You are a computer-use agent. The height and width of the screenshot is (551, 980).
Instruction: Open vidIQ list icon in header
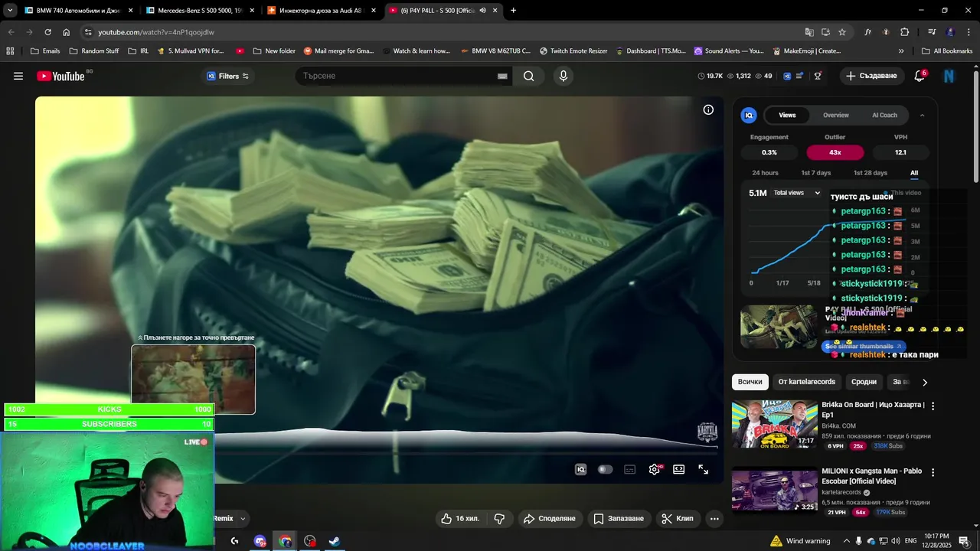[x=799, y=76]
